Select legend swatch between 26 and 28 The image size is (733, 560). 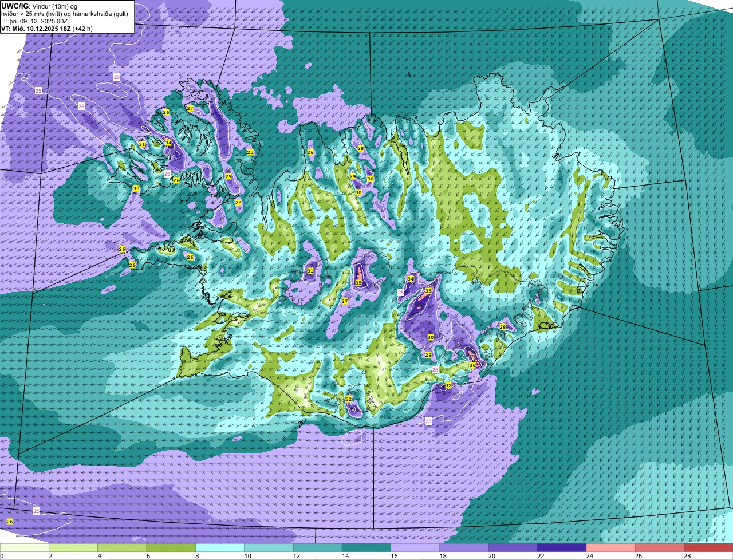tap(660, 547)
